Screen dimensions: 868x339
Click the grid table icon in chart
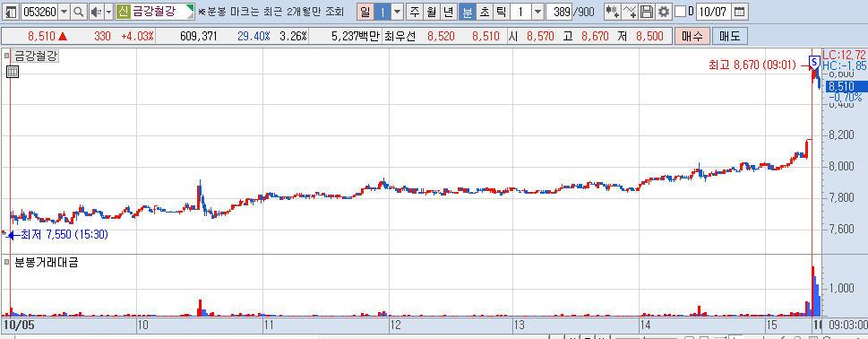click(x=13, y=72)
